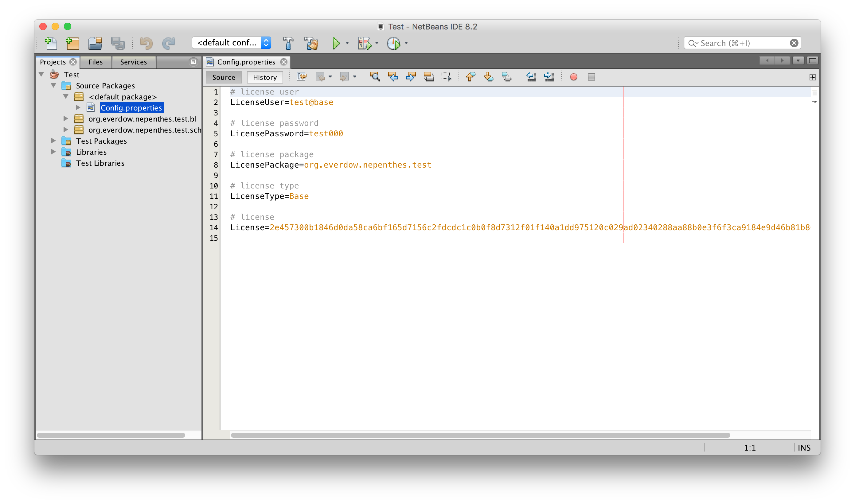The height and width of the screenshot is (504, 855).
Task: Click the Projects panel horizontal scrollbar
Action: click(x=111, y=435)
